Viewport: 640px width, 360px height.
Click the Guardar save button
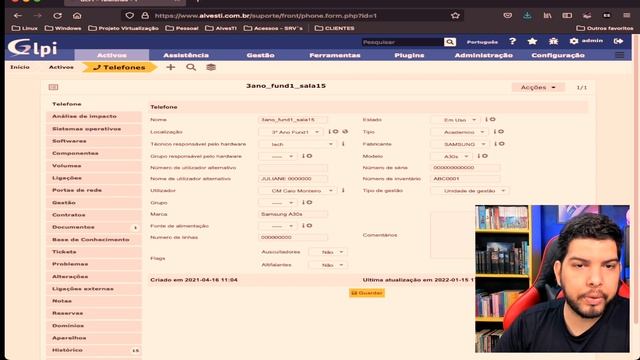[367, 293]
